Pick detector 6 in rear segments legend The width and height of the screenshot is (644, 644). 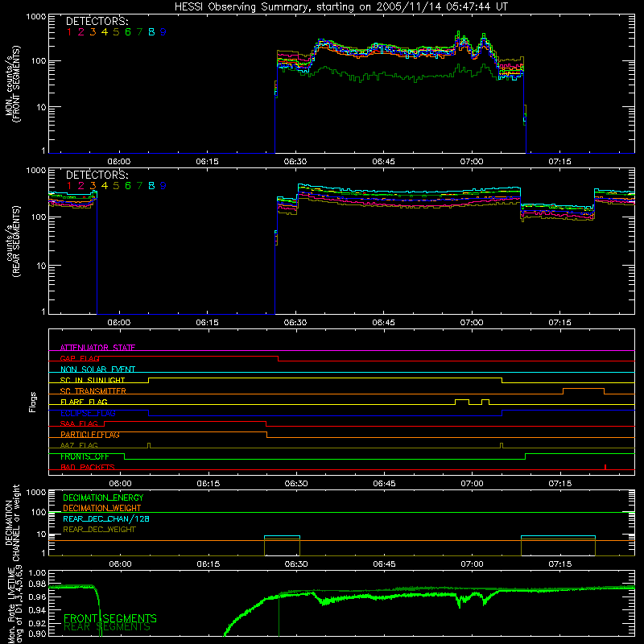pos(128,186)
